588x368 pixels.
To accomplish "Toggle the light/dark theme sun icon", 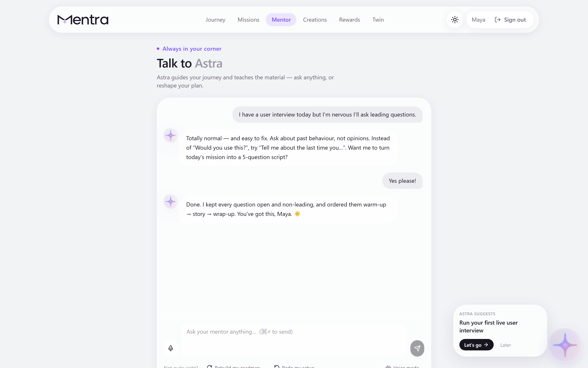I will 455,20.
